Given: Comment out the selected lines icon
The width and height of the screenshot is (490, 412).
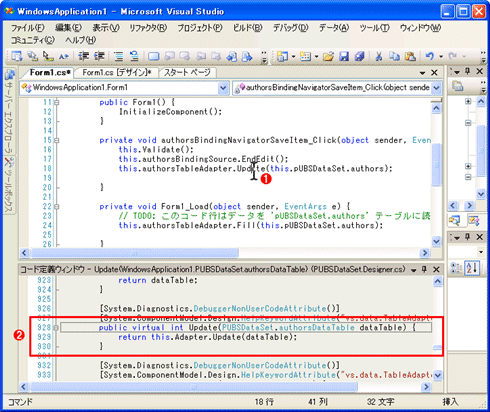Looking at the screenshot, I should pos(118,56).
